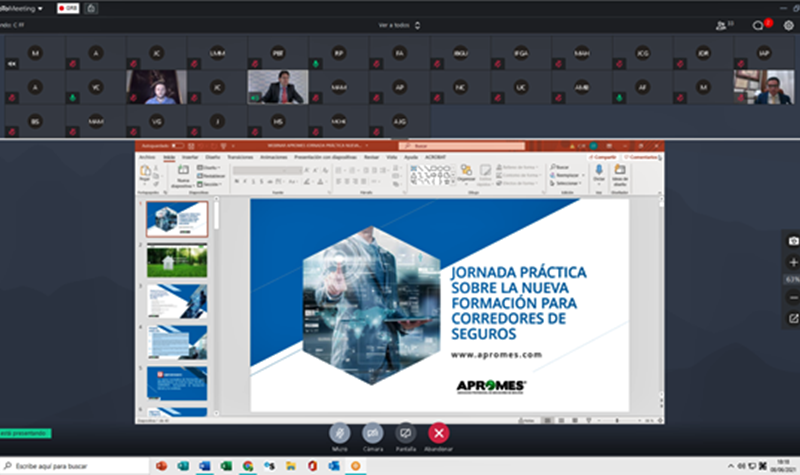
Task: Toggle the Micro microphone button
Action: point(340,434)
